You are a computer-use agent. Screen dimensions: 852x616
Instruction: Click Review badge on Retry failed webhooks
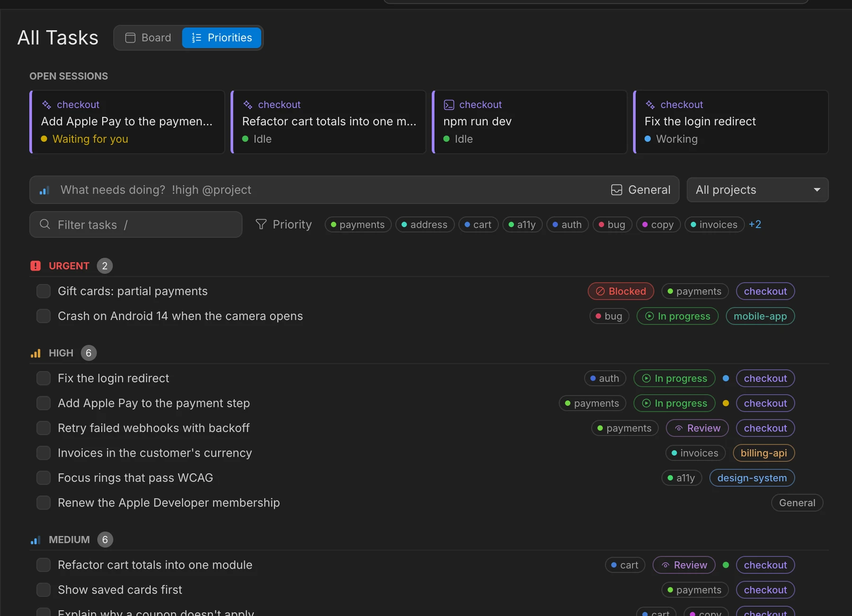click(x=697, y=428)
